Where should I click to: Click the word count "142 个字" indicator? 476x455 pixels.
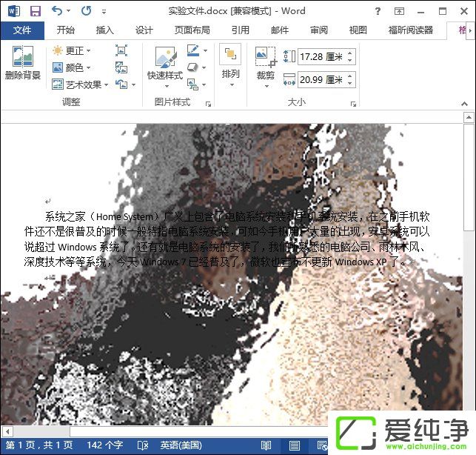point(104,445)
